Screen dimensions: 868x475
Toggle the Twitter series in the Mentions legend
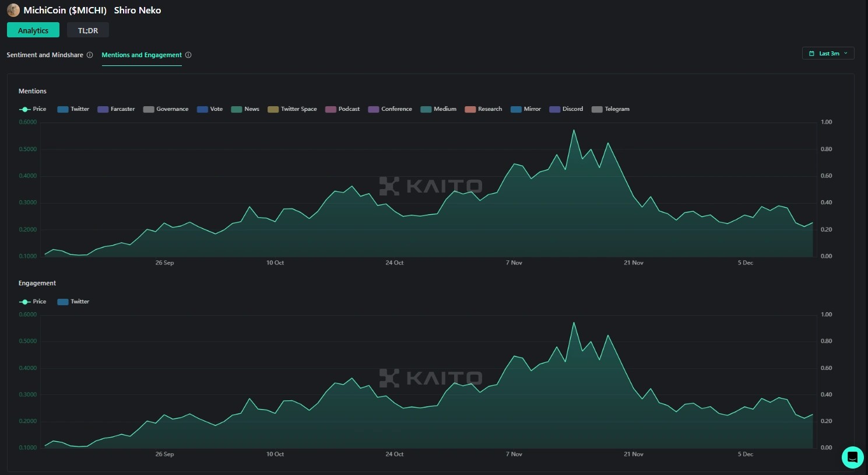coord(73,109)
